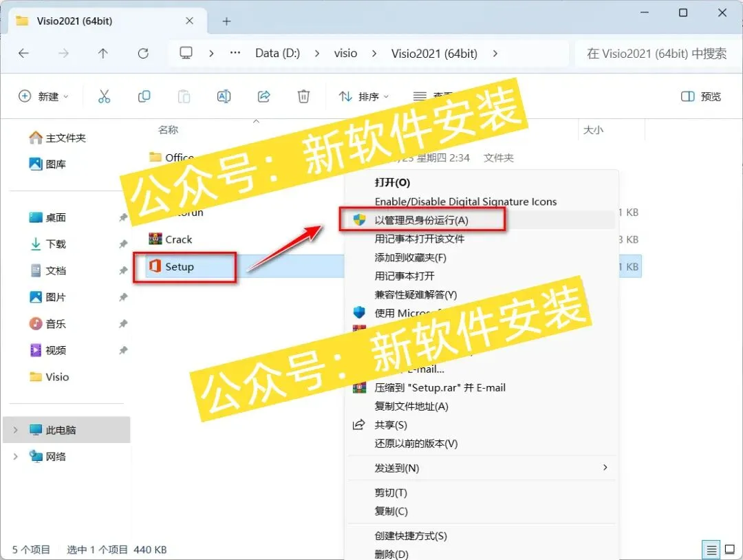Choose Create shortcut (创建快捷方式)
Viewport: 743px width, 560px height.
[x=410, y=536]
